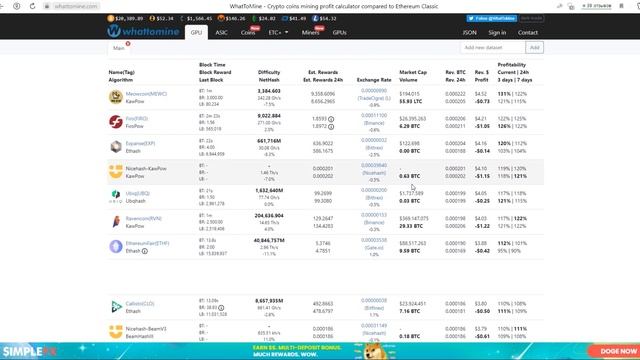Open the Ubiq(UBQ) coin link
The height and width of the screenshot is (360, 640).
[x=138, y=193]
